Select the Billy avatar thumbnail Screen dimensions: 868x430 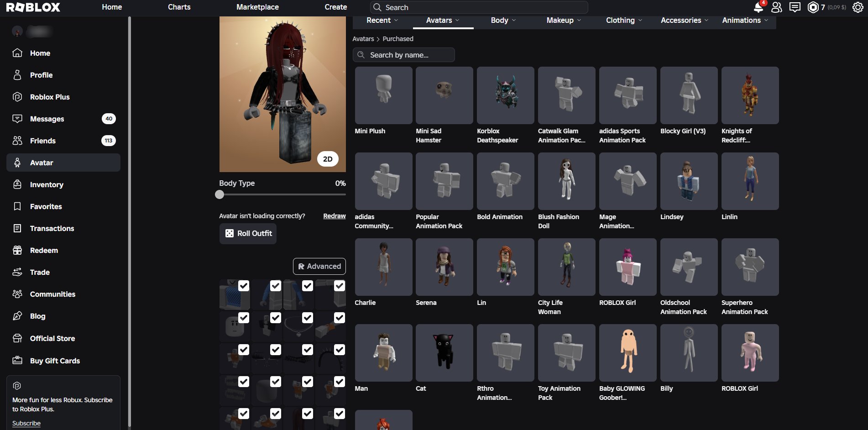coord(689,353)
